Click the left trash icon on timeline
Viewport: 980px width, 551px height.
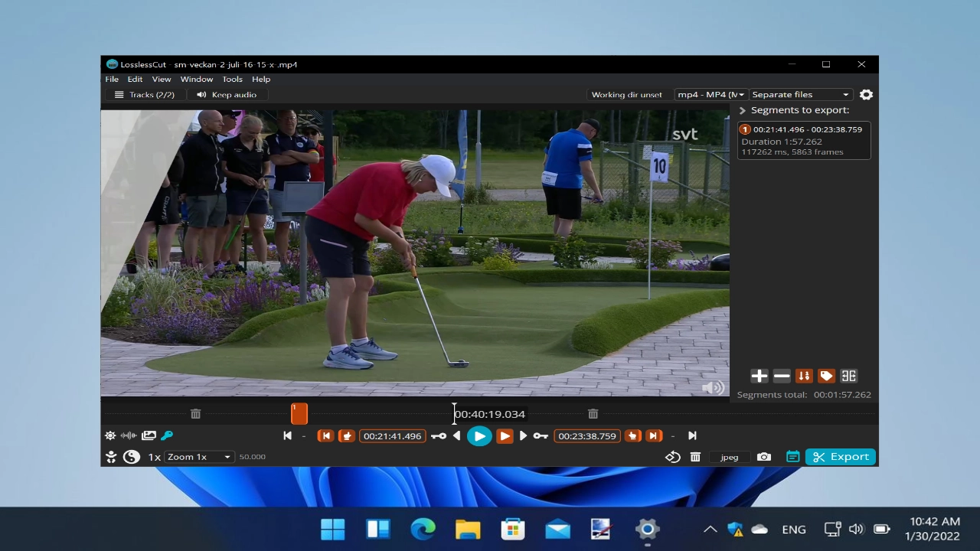click(195, 414)
